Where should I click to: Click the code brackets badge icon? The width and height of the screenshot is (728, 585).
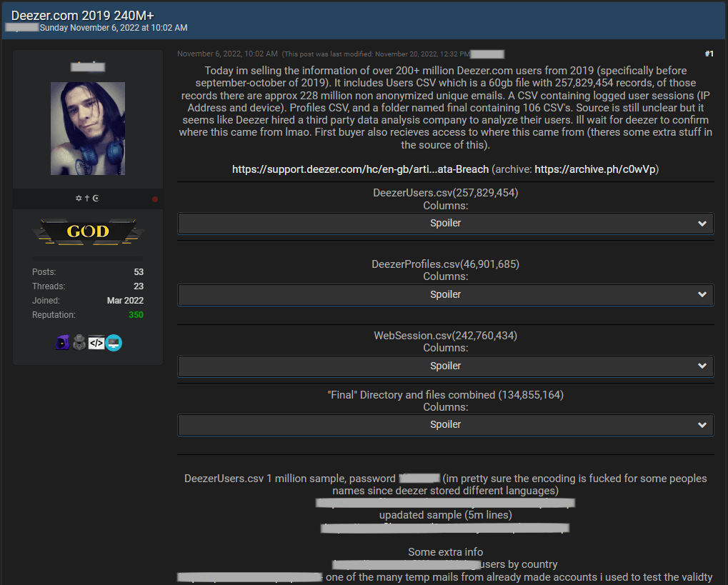[x=96, y=343]
